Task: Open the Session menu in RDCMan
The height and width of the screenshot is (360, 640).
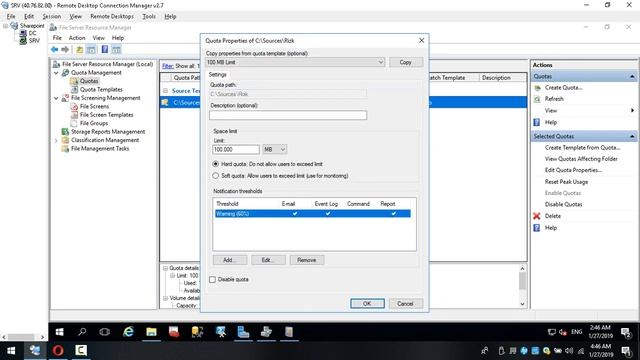Action: (x=52, y=16)
